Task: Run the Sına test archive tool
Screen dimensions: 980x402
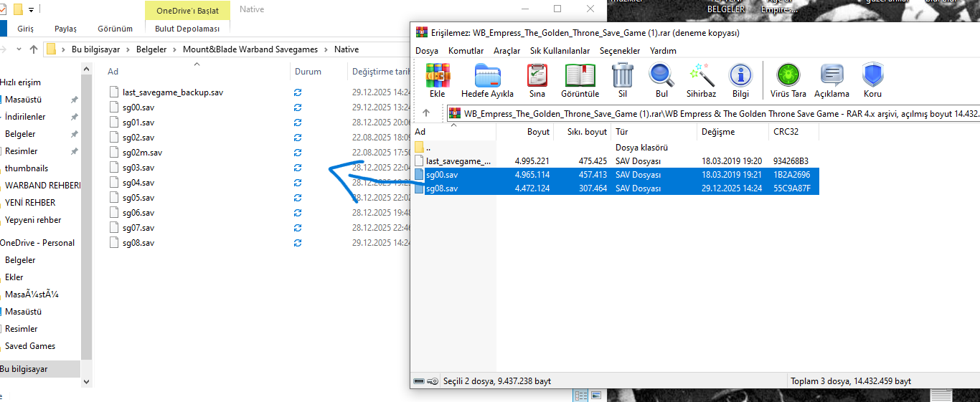Action: (537, 75)
